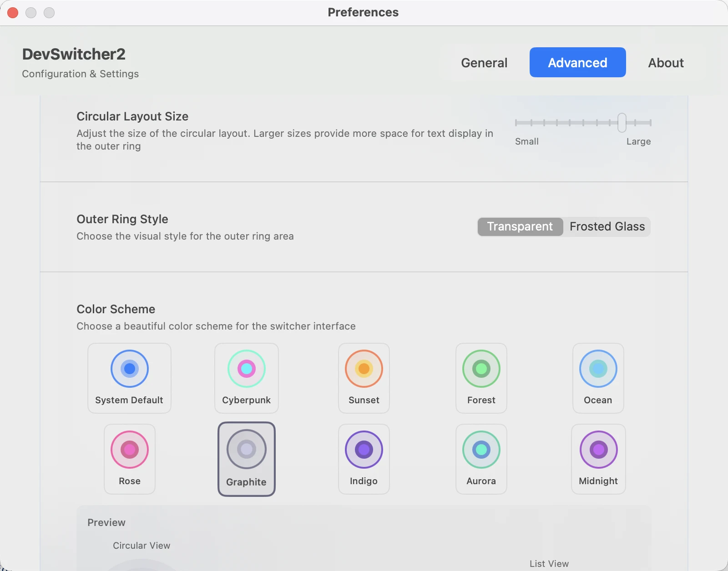Choose the Rose color scheme

(x=129, y=459)
